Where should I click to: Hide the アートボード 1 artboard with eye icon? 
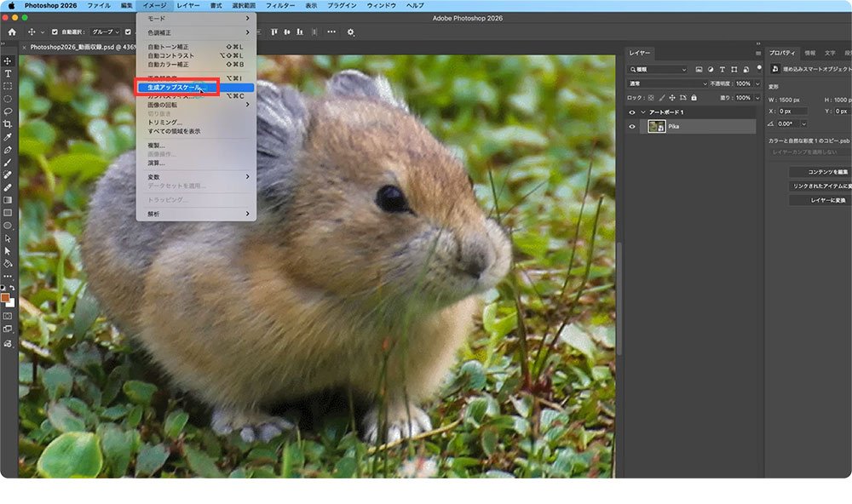pos(632,112)
